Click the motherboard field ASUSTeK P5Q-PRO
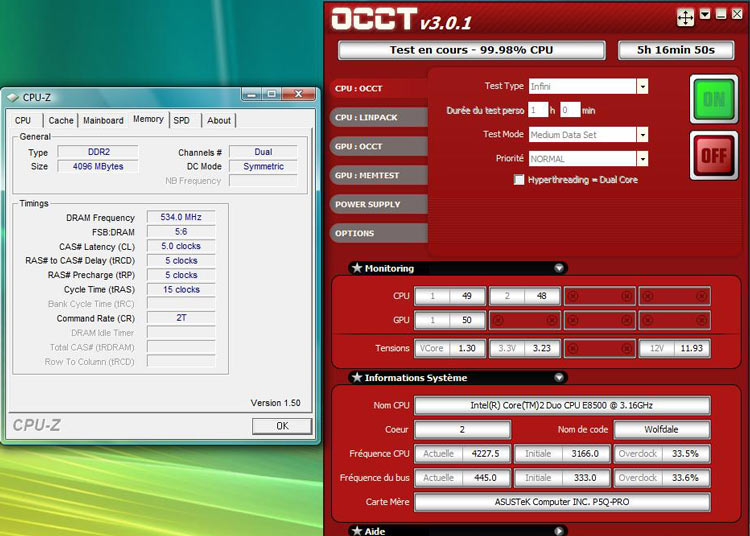Viewport: 750px width, 536px height. [x=562, y=502]
